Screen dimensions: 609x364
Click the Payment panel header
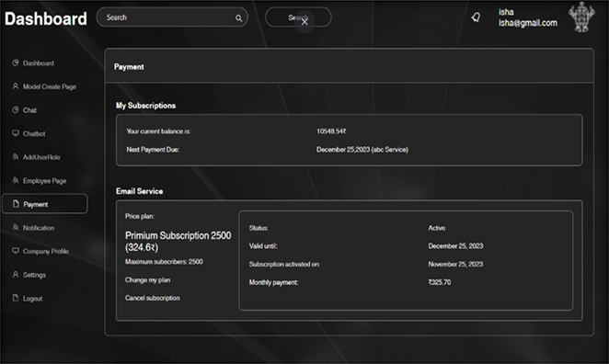pos(350,66)
